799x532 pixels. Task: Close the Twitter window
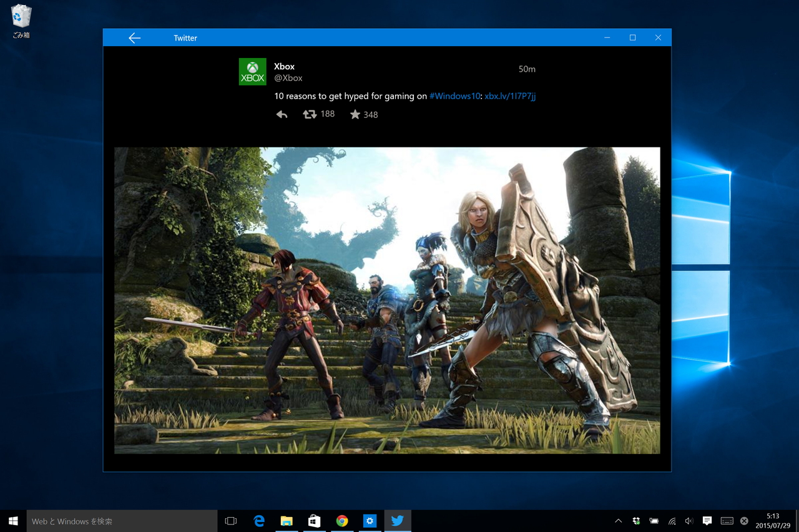coord(658,37)
